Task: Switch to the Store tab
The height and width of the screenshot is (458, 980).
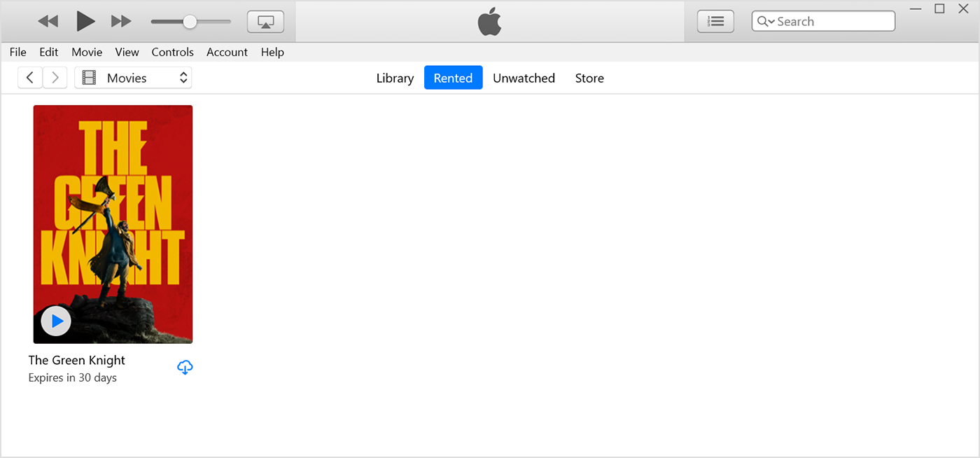Action: [589, 78]
